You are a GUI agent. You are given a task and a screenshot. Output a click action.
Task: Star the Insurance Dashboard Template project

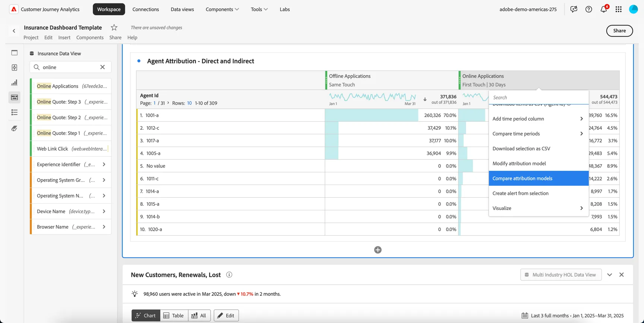114,28
